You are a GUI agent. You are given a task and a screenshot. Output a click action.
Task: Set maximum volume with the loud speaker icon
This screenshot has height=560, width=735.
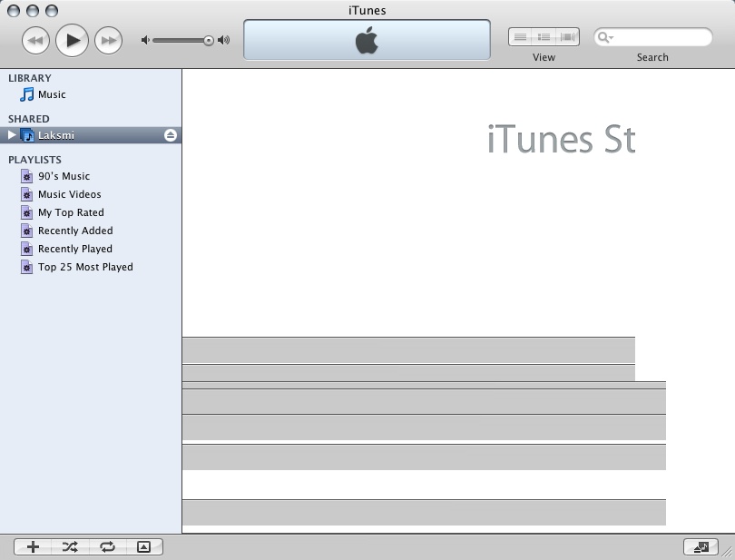(x=224, y=40)
